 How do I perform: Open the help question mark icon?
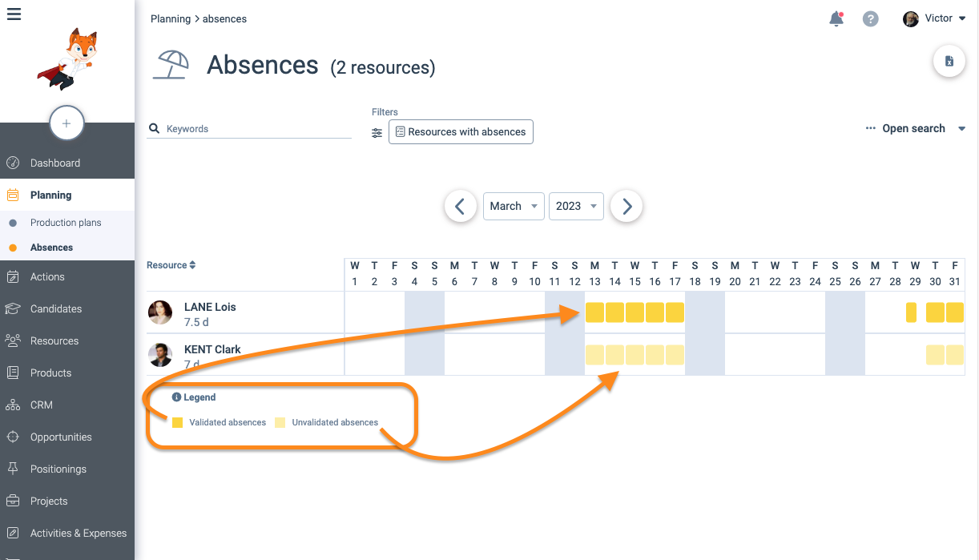coord(870,18)
